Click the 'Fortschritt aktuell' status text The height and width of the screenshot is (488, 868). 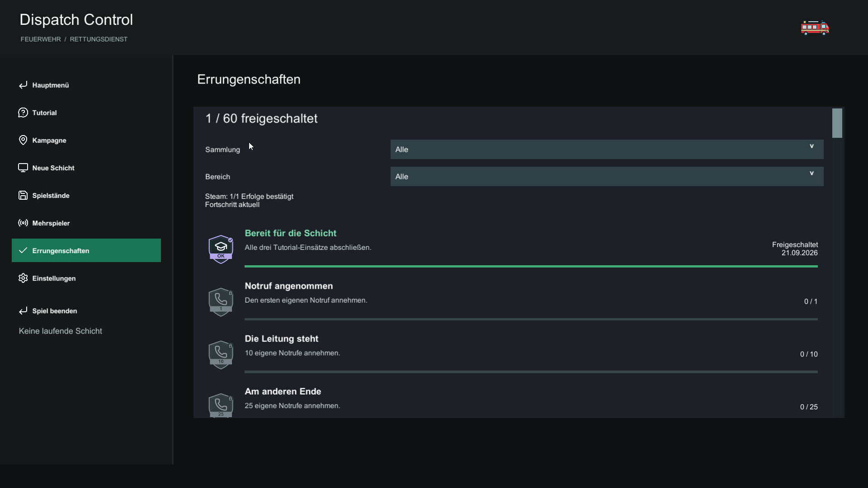click(x=232, y=205)
